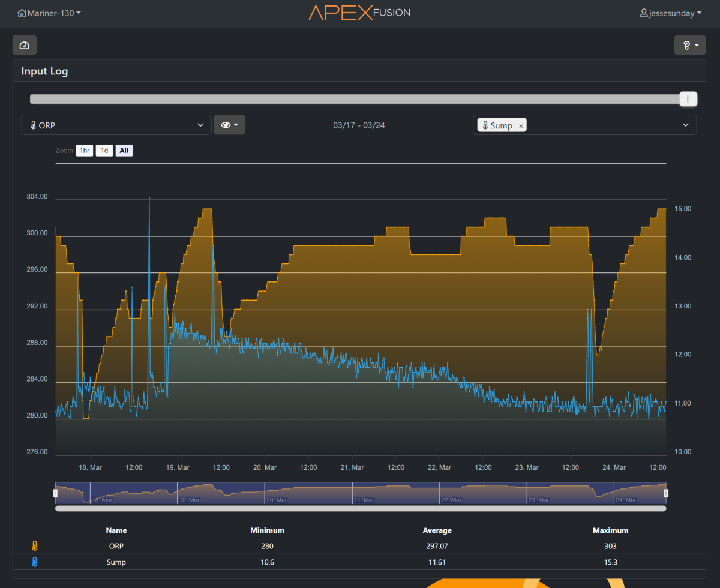Click the home icon beside Mariner-130

(22, 13)
